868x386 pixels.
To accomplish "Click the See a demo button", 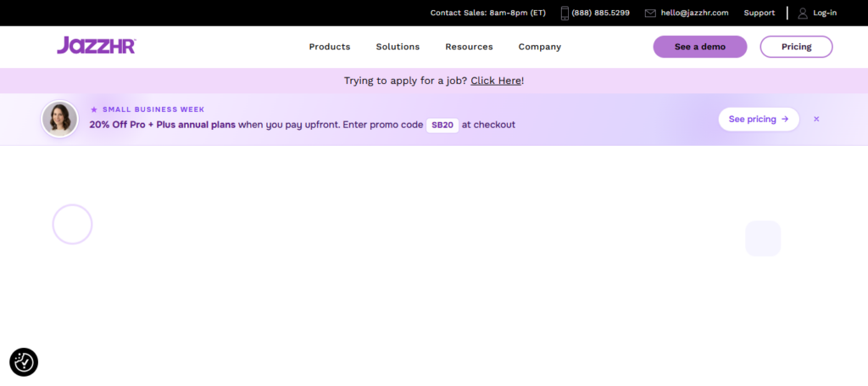I will click(x=699, y=47).
